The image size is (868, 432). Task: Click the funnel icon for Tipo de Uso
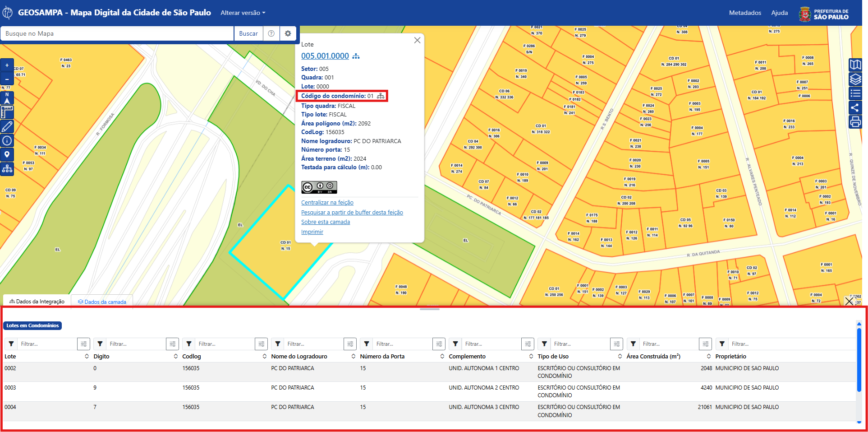pos(544,344)
